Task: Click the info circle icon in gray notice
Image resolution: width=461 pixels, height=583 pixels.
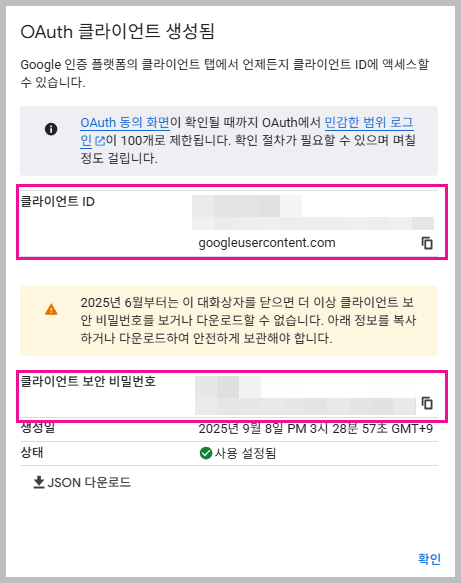Action: (x=51, y=129)
